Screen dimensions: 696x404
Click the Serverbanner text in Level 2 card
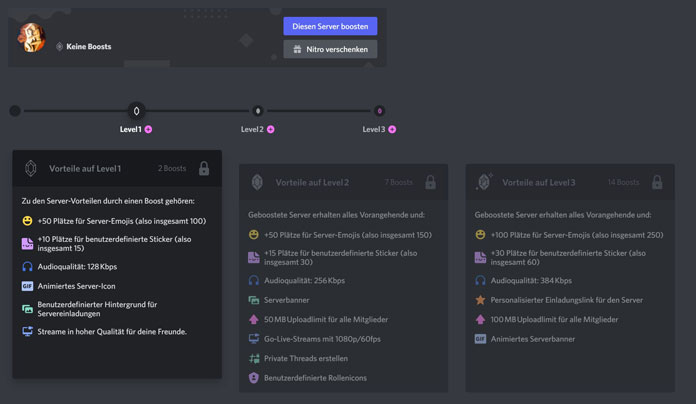click(287, 300)
